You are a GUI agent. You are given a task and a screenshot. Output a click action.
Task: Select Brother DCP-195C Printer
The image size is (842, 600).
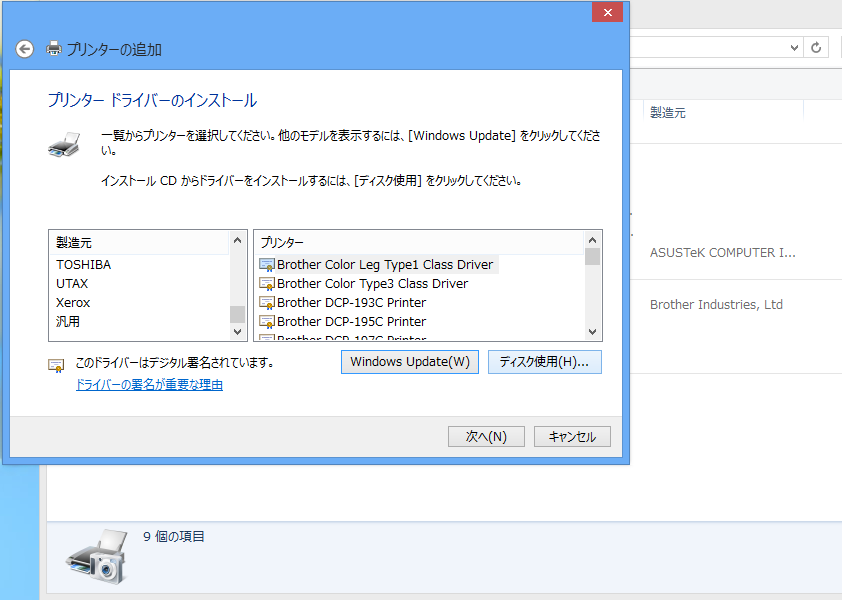[x=351, y=322]
